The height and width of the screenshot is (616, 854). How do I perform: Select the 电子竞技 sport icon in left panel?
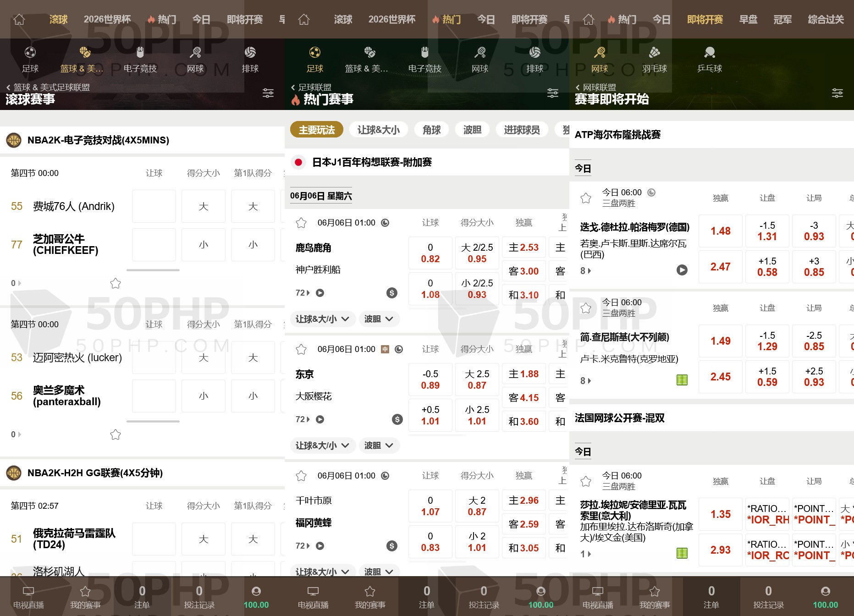pos(140,60)
